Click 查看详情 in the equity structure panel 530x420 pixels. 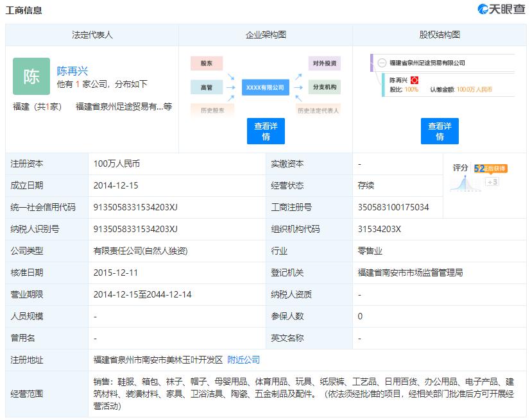440,131
